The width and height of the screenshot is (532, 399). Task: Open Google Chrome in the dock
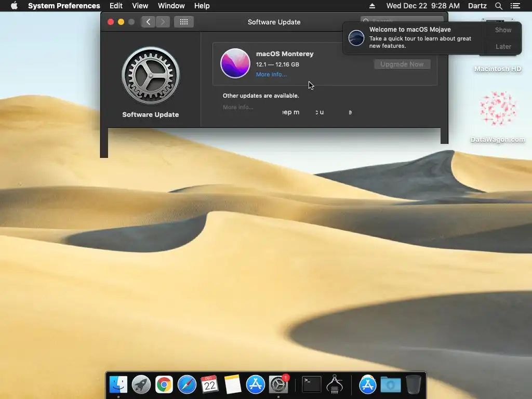point(164,384)
